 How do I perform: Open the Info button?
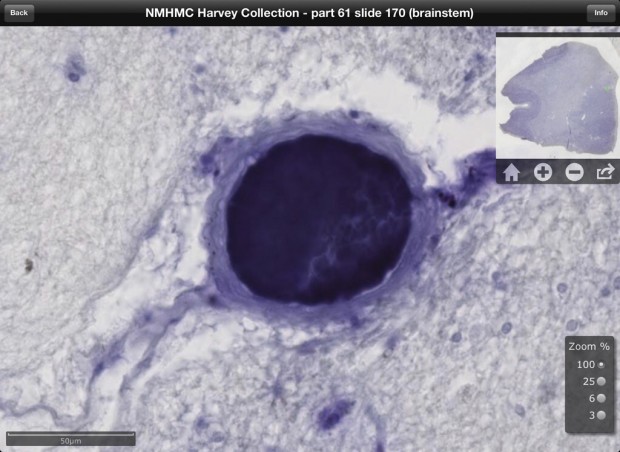(x=600, y=13)
